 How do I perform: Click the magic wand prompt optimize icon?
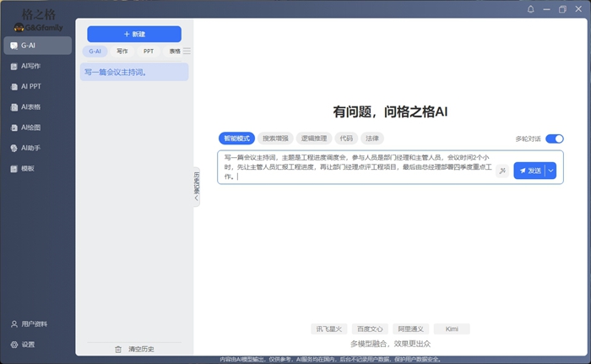(x=502, y=171)
